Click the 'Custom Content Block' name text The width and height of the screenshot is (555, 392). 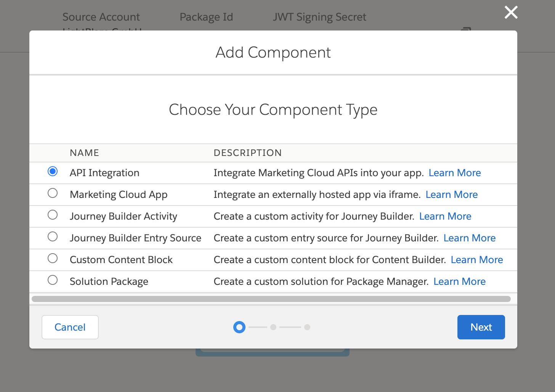tap(121, 260)
